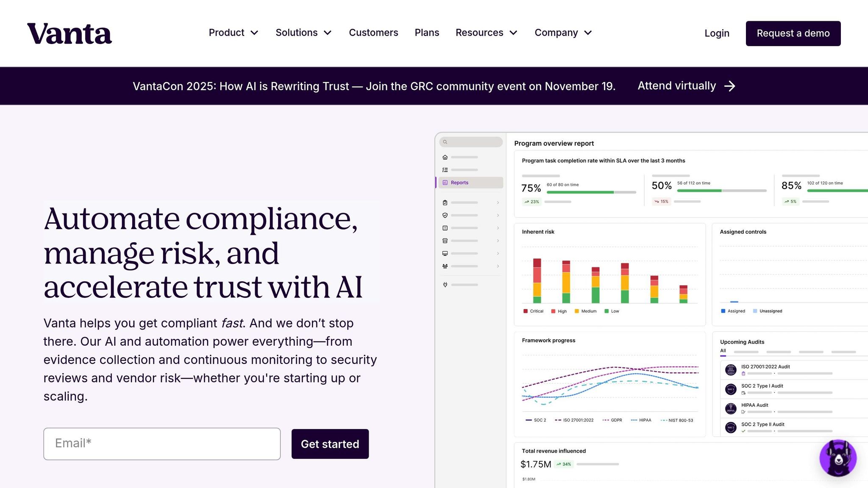
Task: Go to the Customers page
Action: 373,33
